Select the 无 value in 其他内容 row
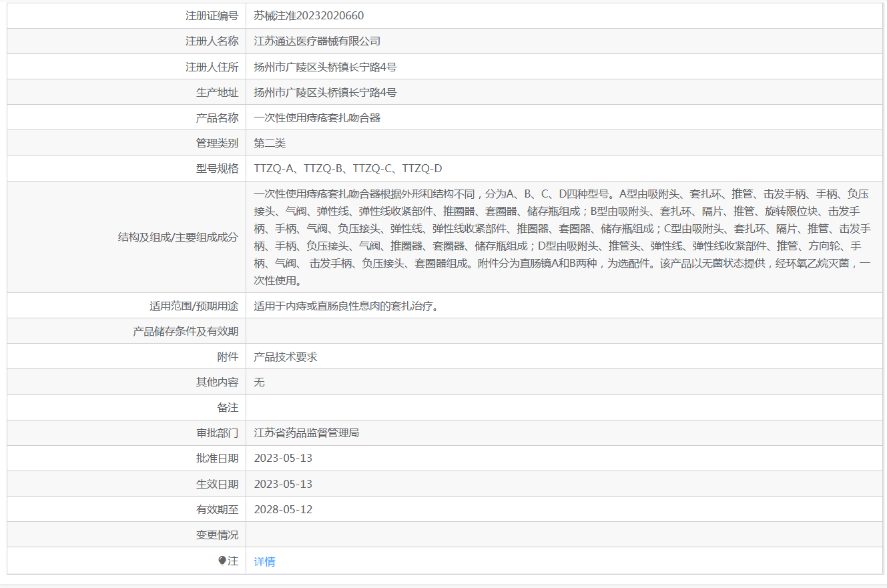Screen dimensions: 887x588 260,382
